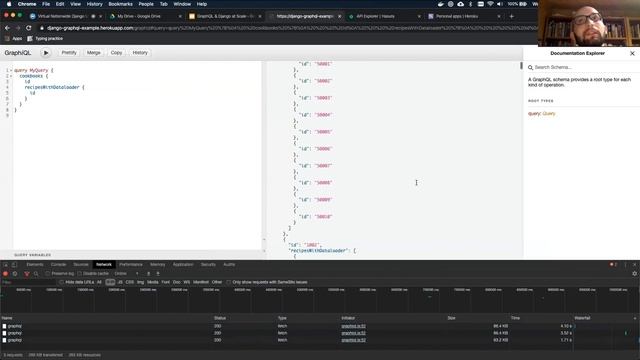640x360 pixels.
Task: Open a new browser tab with plus
Action: pos(511,16)
